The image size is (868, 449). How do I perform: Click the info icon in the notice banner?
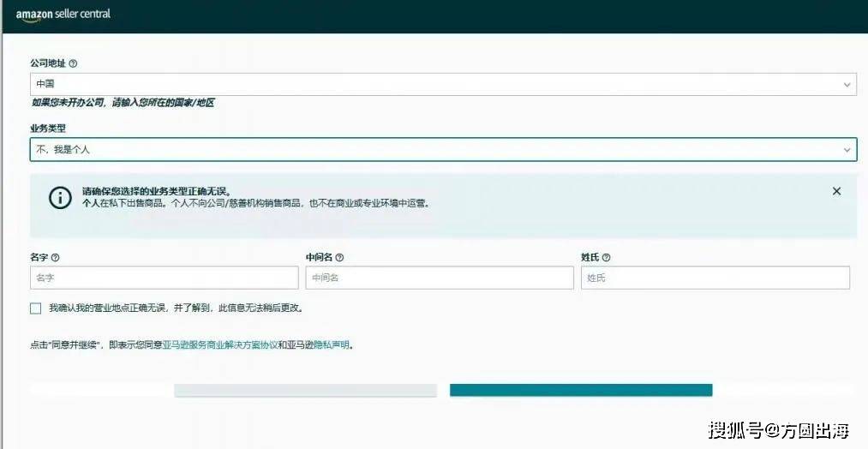pyautogui.click(x=60, y=197)
